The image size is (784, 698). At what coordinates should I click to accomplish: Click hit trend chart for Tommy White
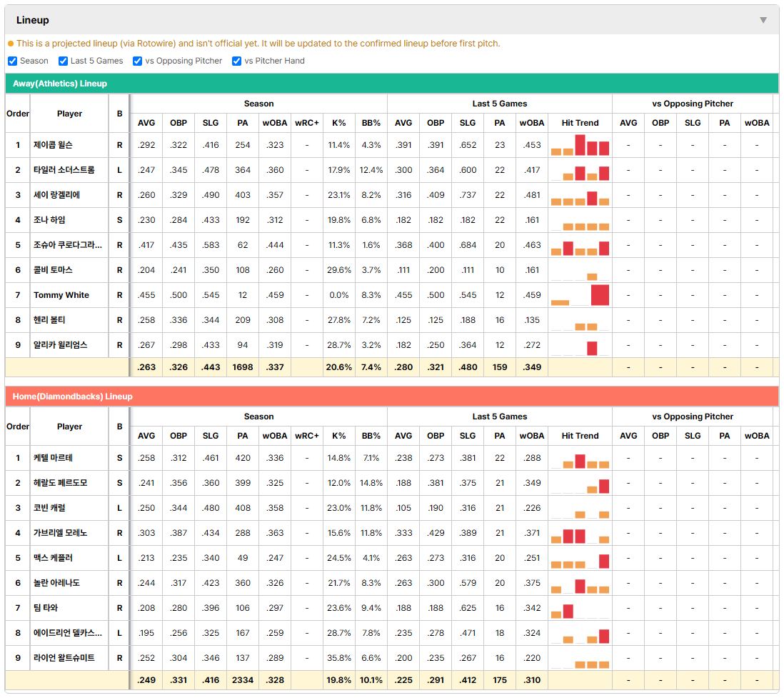pos(580,295)
